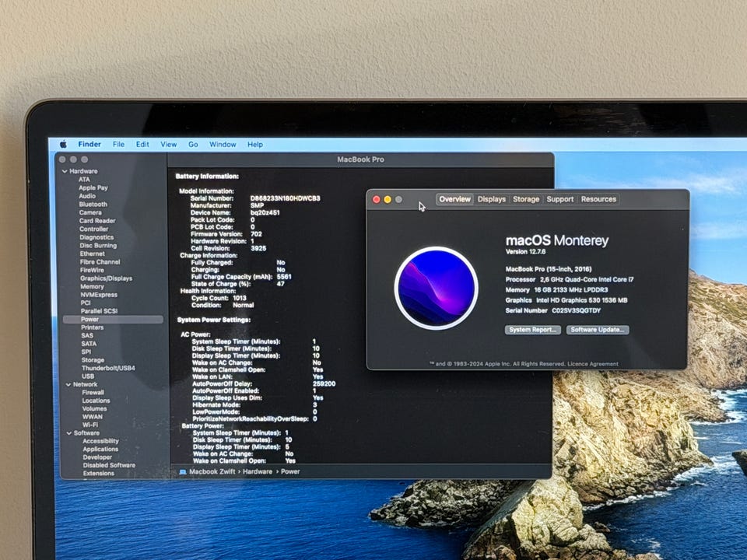Collapse the Network section in sidebar
The width and height of the screenshot is (747, 560).
(x=68, y=385)
